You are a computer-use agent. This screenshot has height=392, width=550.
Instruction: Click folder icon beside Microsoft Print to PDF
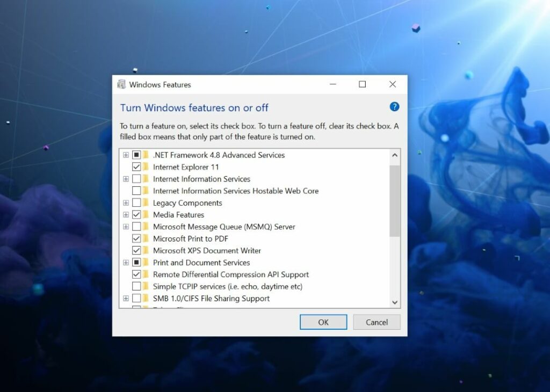point(146,238)
